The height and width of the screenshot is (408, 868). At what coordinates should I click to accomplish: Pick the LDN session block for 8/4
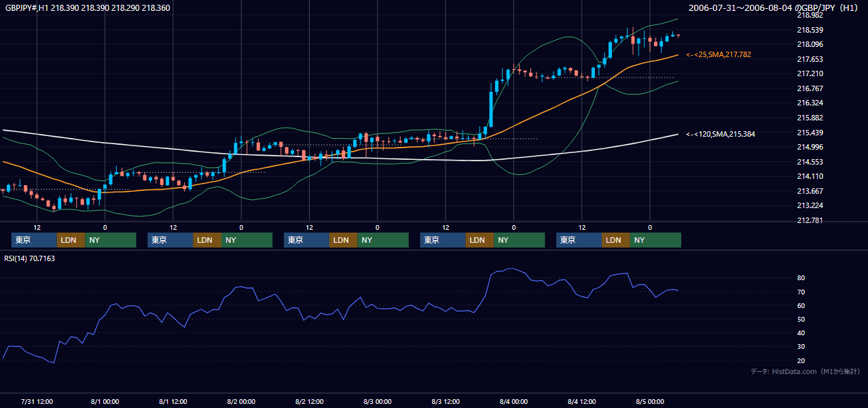tap(615, 240)
